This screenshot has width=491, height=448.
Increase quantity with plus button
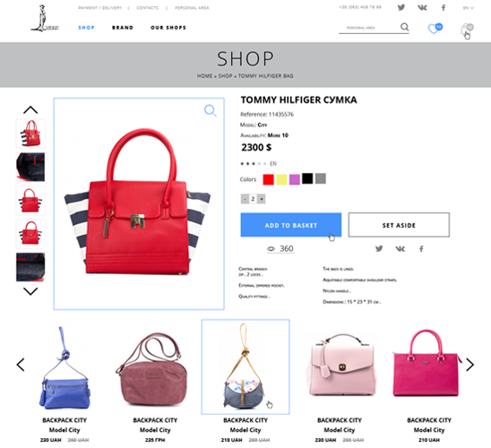(x=262, y=199)
